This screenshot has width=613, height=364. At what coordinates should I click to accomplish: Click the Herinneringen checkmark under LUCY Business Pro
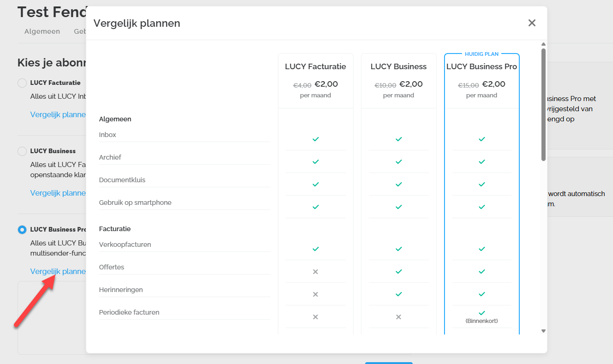point(482,294)
